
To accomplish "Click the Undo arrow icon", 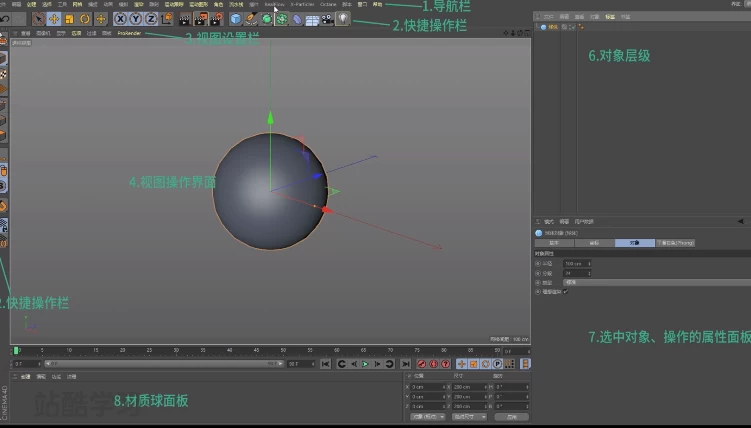I will (x=6, y=19).
